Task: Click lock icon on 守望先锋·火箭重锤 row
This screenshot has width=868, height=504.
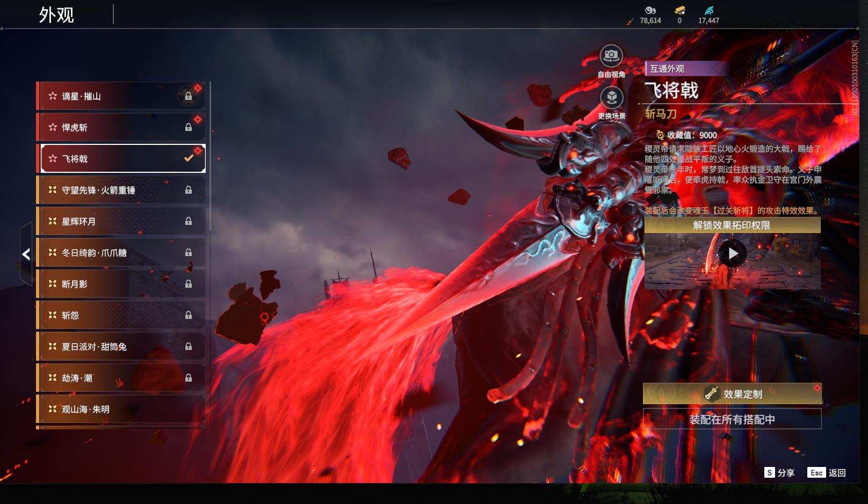Action: click(189, 190)
